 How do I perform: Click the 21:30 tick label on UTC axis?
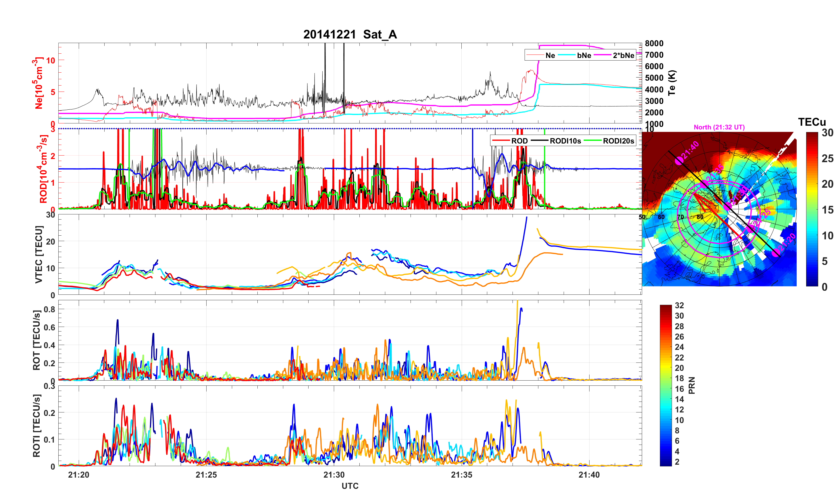[x=334, y=475]
